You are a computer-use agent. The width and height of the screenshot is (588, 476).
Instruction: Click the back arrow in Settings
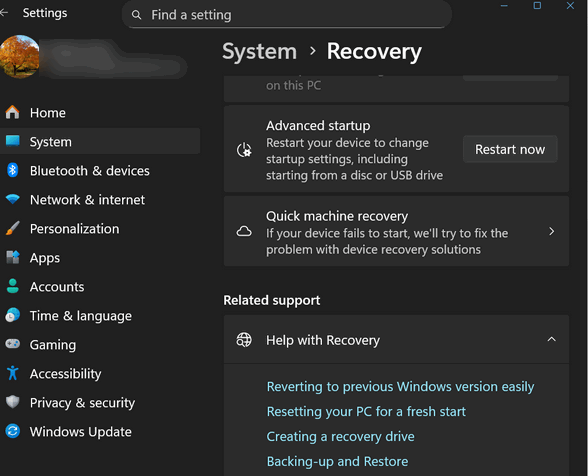(4, 13)
